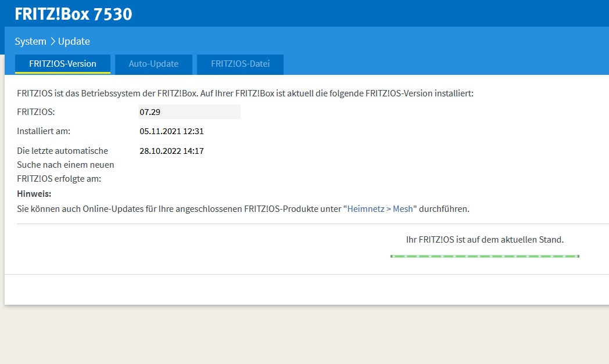This screenshot has width=609, height=364.
Task: Follow the Heimnetz > Mesh link
Action: [380, 209]
